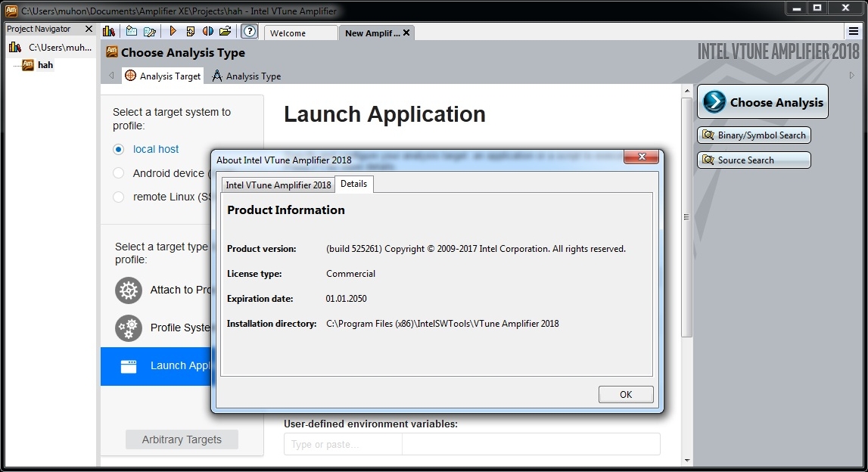868x472 pixels.
Task: Select the remote Linux radio button
Action: tap(119, 197)
